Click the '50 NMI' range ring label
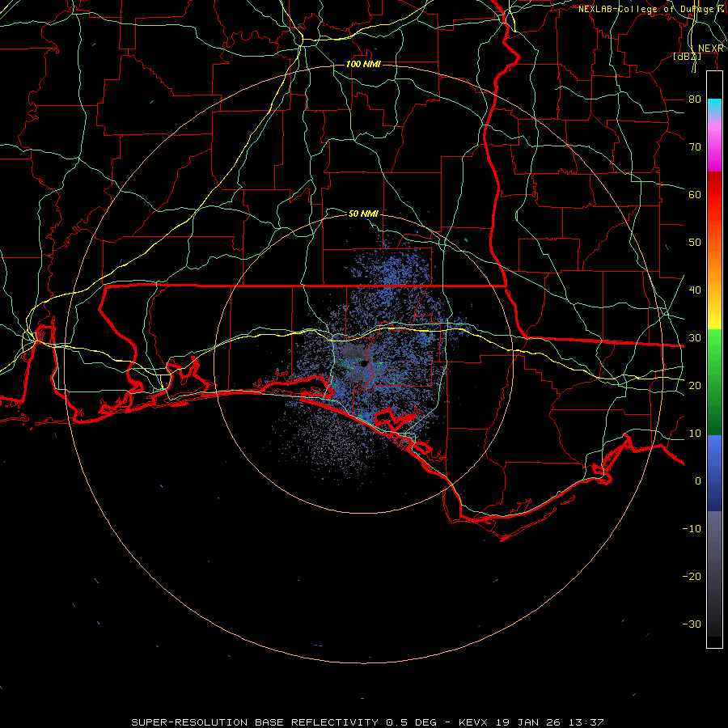This screenshot has width=728, height=728. pyautogui.click(x=363, y=214)
